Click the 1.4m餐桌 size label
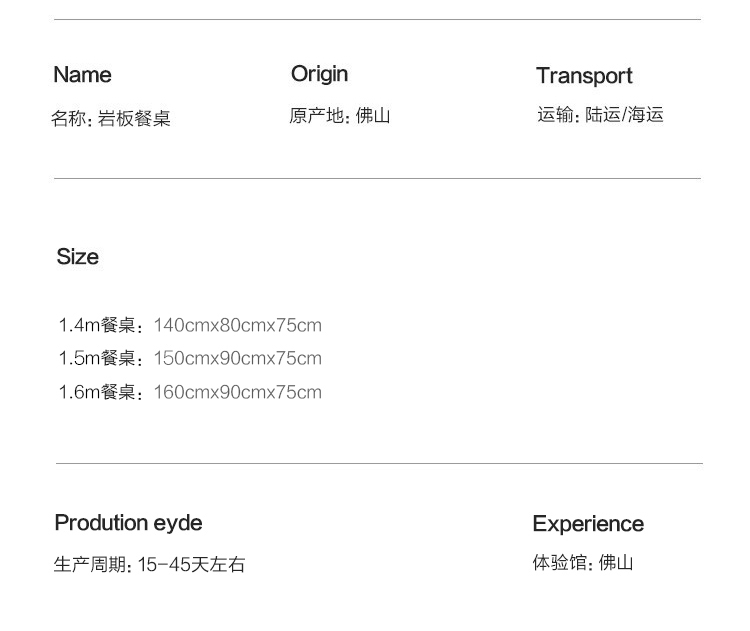 [x=101, y=326]
